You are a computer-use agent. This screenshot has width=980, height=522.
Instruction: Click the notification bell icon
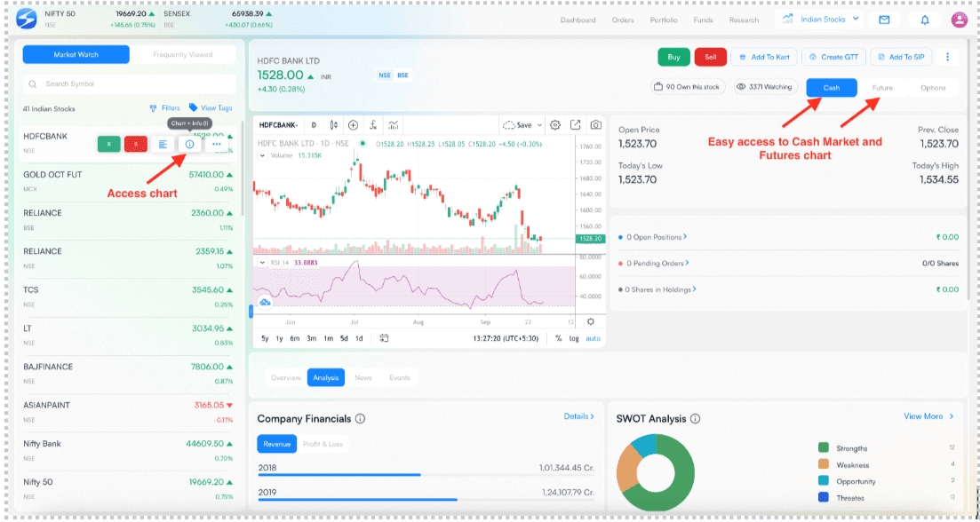924,20
